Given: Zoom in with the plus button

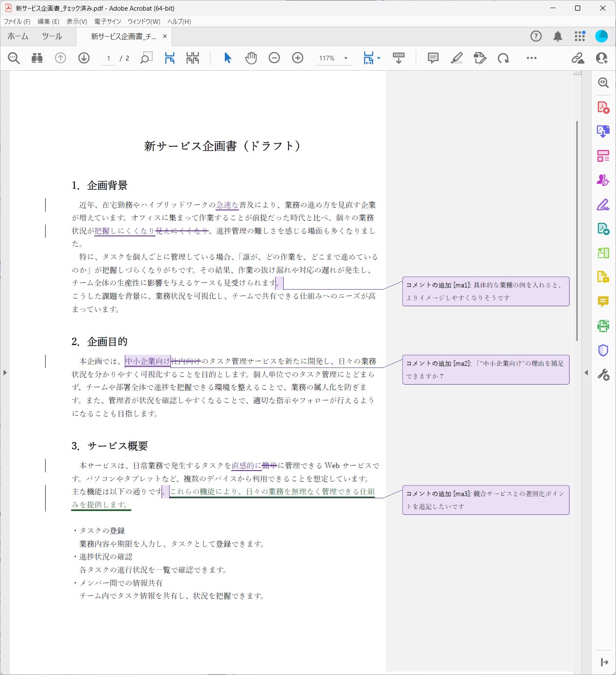Looking at the screenshot, I should [x=298, y=58].
